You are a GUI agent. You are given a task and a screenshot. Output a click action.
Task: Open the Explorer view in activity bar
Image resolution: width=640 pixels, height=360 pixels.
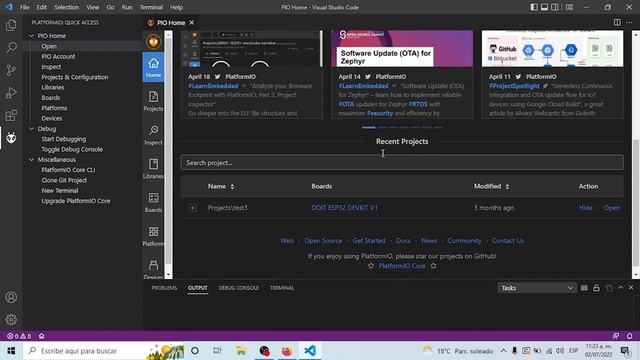click(11, 25)
